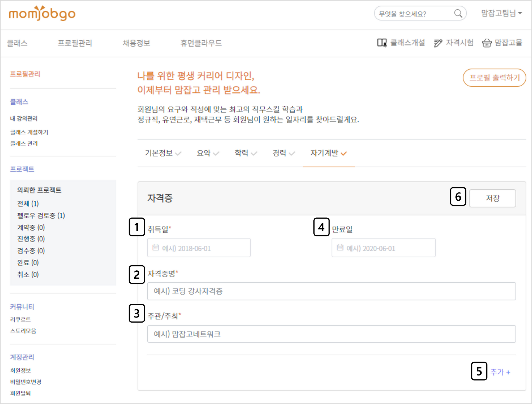
Task: Click the 추가 + add link
Action: pos(500,372)
